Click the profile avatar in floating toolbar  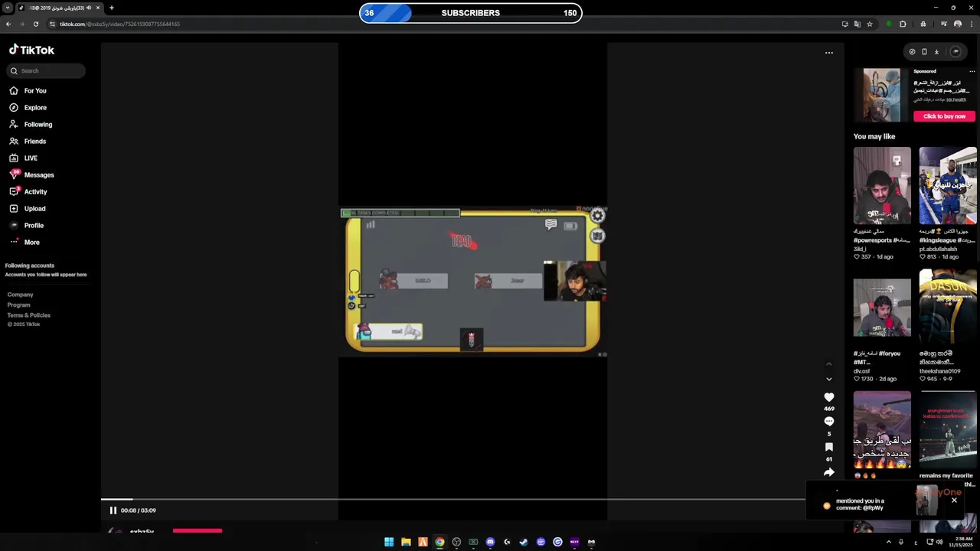(955, 52)
